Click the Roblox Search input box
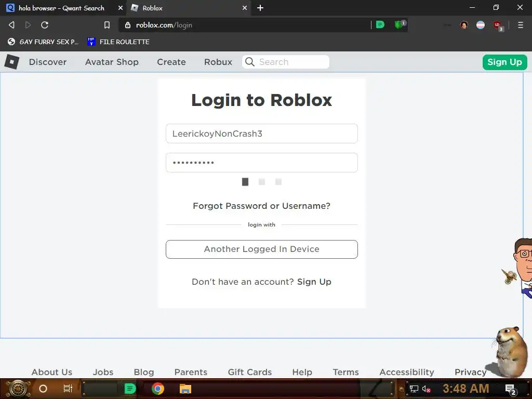The image size is (532, 399). tap(286, 62)
